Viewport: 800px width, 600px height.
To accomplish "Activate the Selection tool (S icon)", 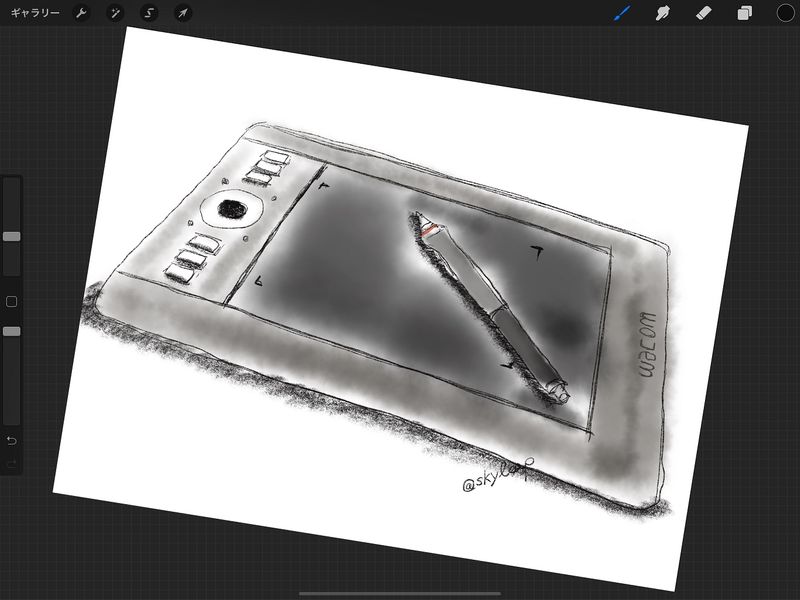I will tap(149, 13).
